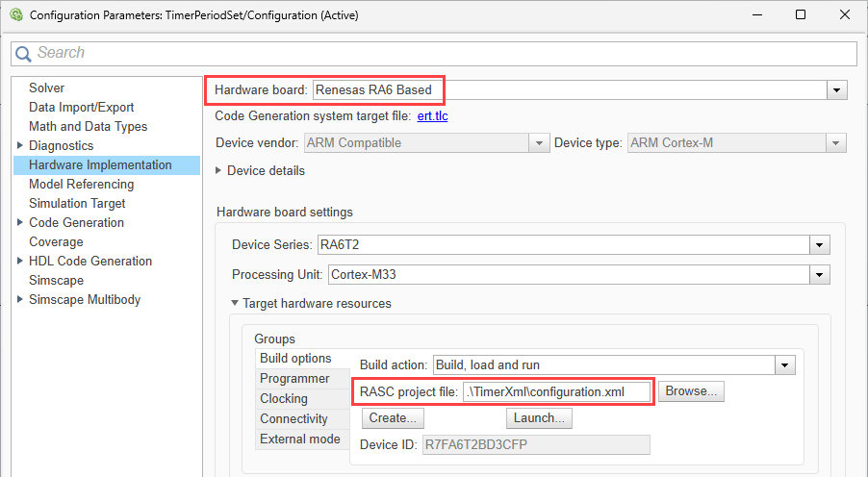Click the search magnifier icon
Viewport: 868px width, 477px height.
pyautogui.click(x=23, y=54)
